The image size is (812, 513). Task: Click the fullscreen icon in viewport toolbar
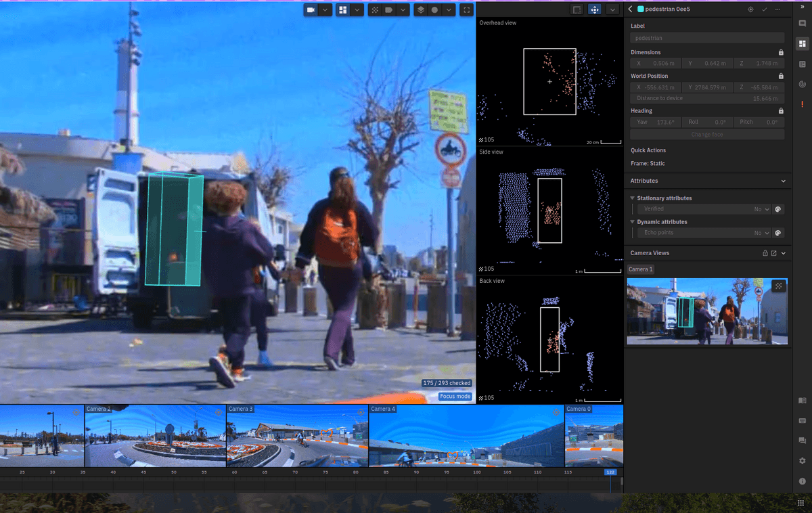click(x=466, y=10)
